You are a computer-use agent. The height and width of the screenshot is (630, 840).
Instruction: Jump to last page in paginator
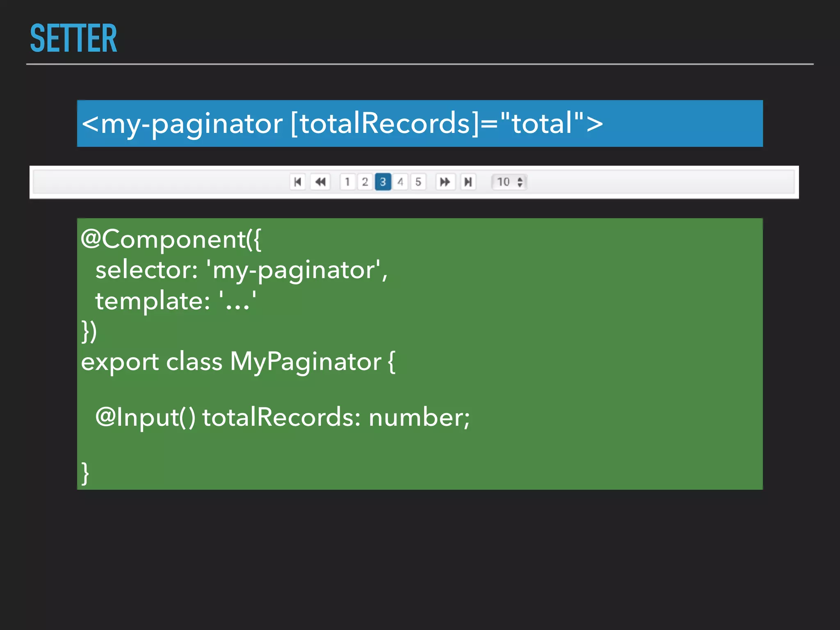tap(468, 182)
